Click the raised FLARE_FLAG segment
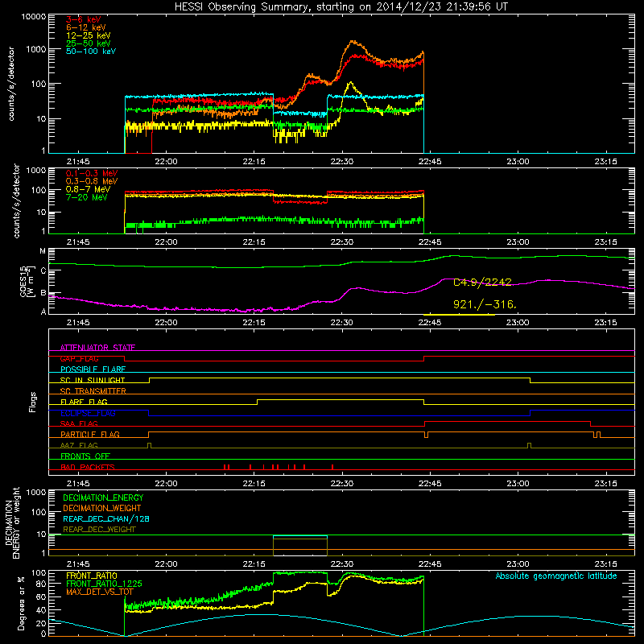 341,399
